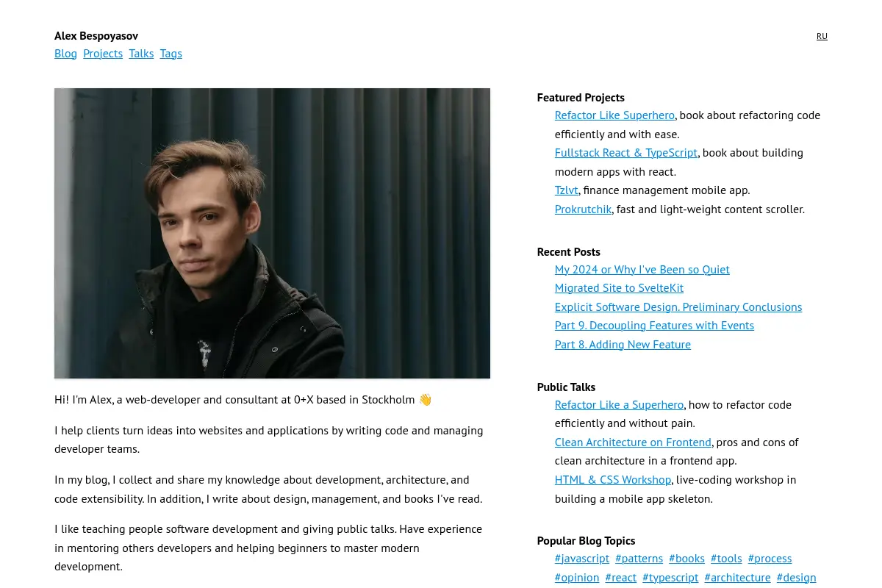This screenshot has height=588, width=882.
Task: Open Fullstack React & TypeScript project
Action: [626, 153]
